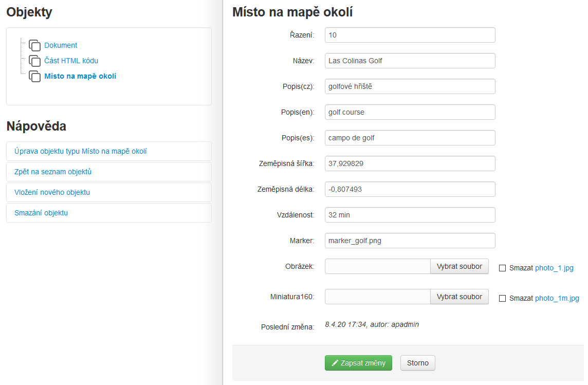Select Místo na mapě okolí tree item
588x385 pixels.
80,76
